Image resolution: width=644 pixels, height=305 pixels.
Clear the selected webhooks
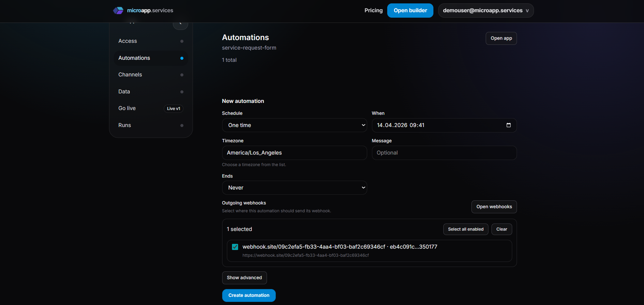pos(502,229)
